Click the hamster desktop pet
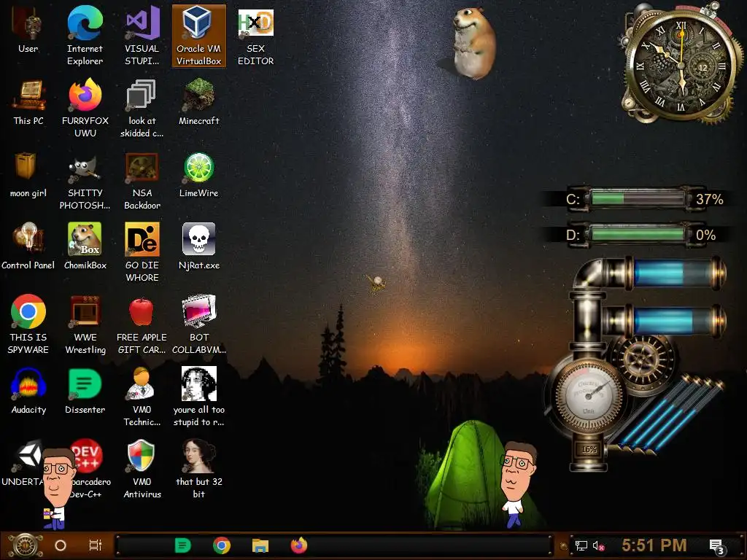The height and width of the screenshot is (560, 747). tap(473, 43)
